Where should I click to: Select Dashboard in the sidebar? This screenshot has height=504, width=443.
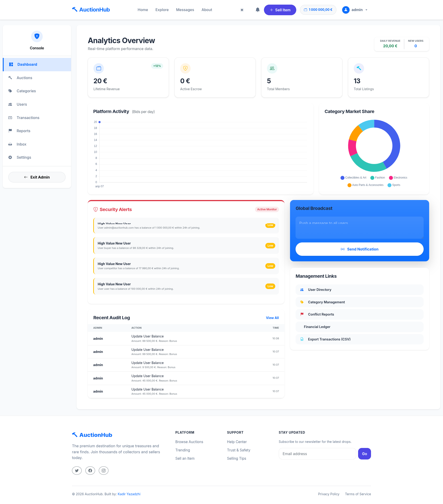[37, 64]
